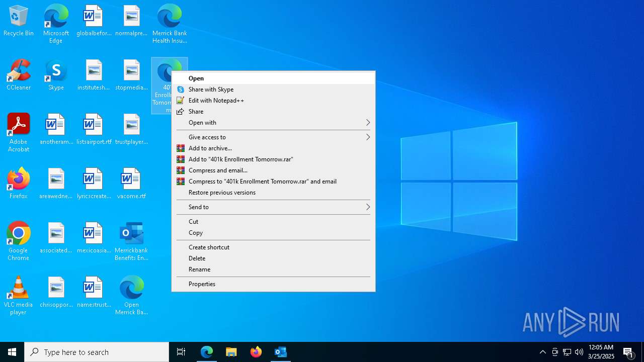The width and height of the screenshot is (644, 362).
Task: Select the anotheram... Word document icon
Action: 56,130
